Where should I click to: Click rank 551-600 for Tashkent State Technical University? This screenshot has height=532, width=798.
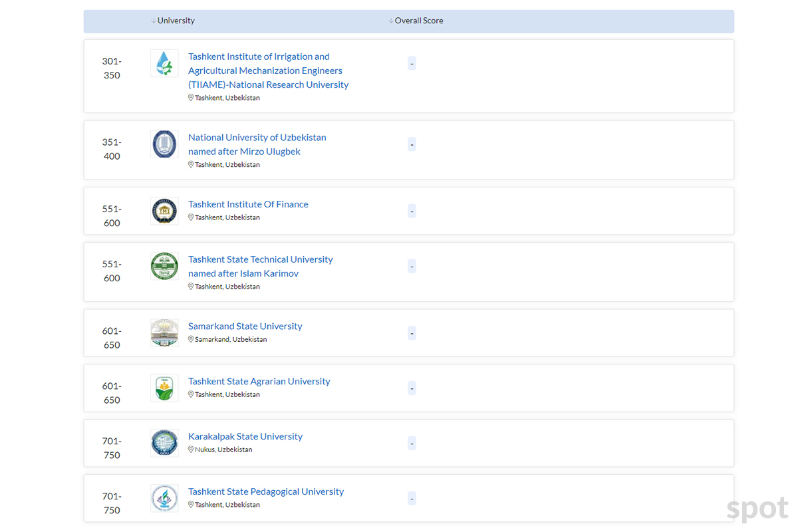click(112, 271)
